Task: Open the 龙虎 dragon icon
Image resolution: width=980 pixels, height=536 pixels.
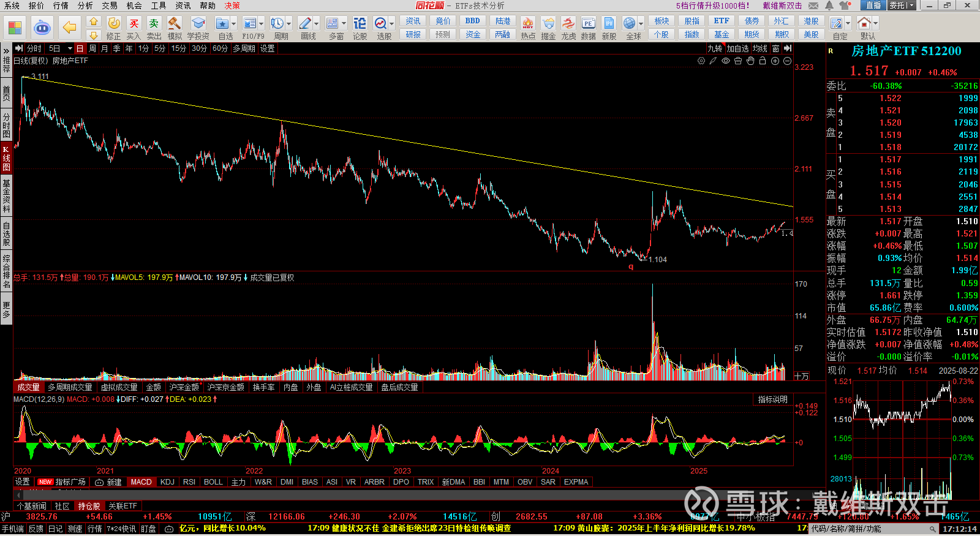Action: pos(568,23)
